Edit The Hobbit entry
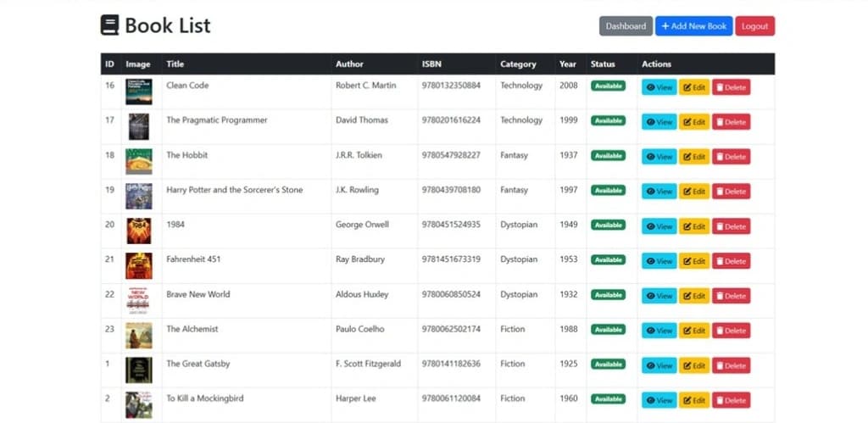 694,157
